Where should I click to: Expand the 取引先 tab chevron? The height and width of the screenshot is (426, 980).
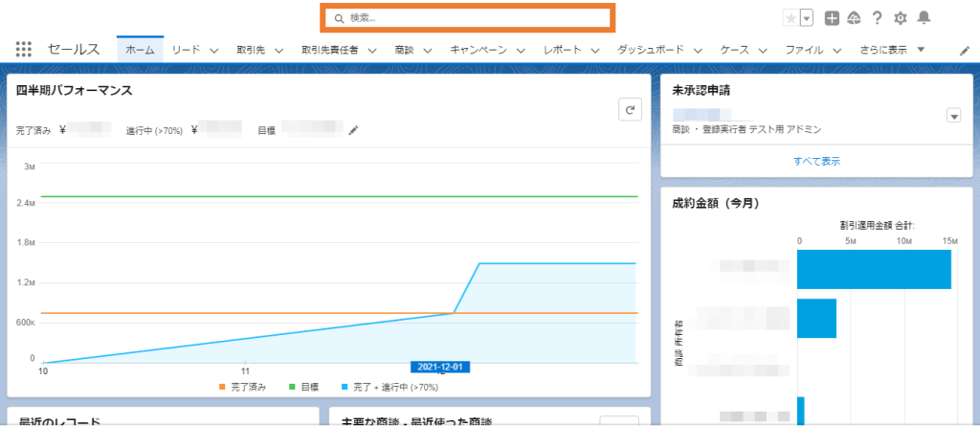(x=278, y=51)
